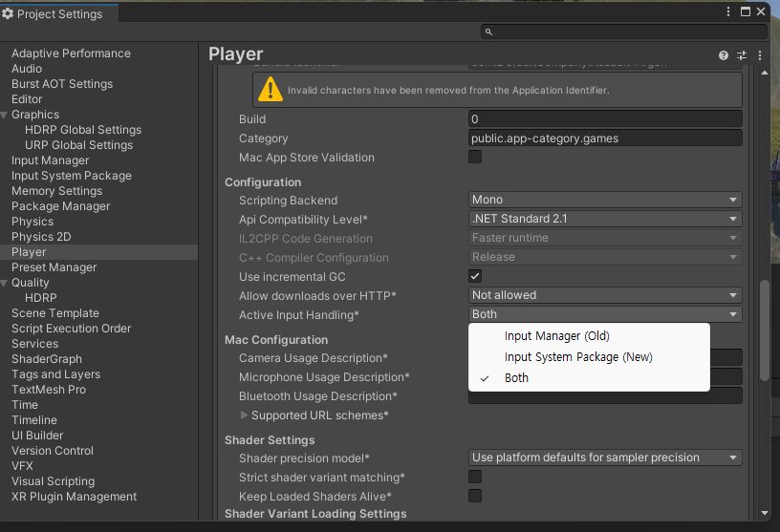Open XR Plugin Management settings
Image resolution: width=780 pixels, height=532 pixels.
[x=74, y=497]
